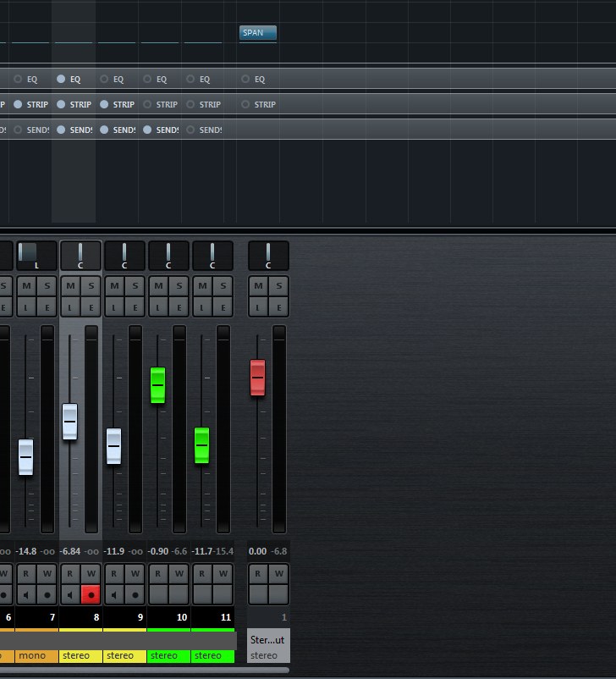The width and height of the screenshot is (616, 679).
Task: Toggle STRIP bypass on channel 7
Action: [x=18, y=104]
